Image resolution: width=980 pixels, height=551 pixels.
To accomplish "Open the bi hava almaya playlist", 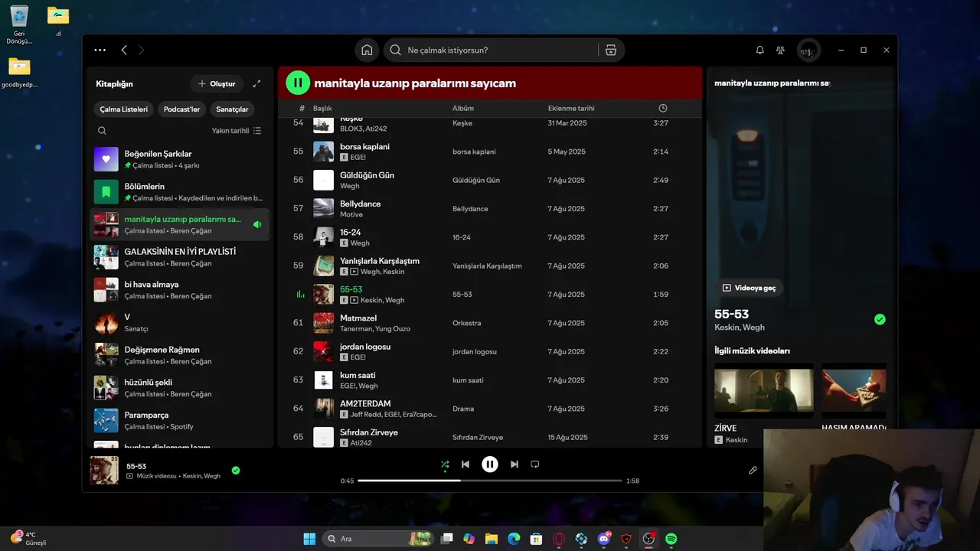I will pos(180,290).
